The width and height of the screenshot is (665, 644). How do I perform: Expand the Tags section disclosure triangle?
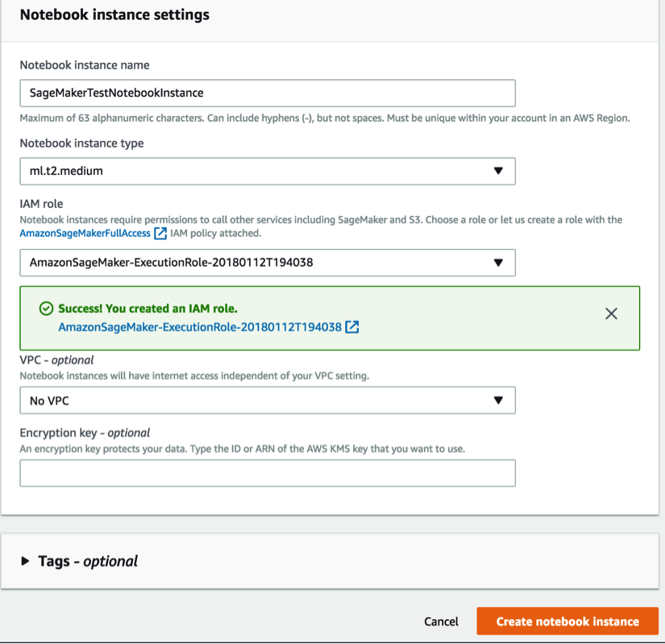click(x=25, y=561)
